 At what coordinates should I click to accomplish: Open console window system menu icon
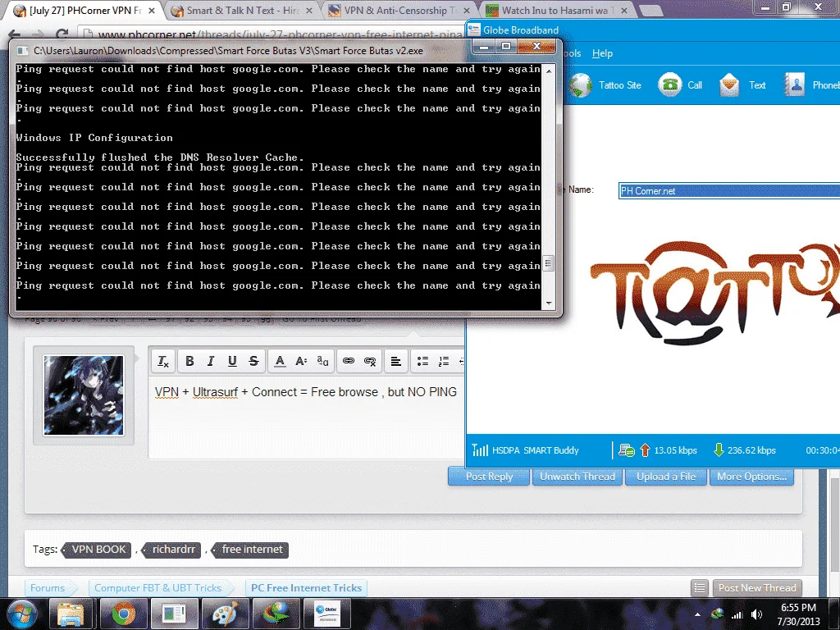tap(22, 50)
